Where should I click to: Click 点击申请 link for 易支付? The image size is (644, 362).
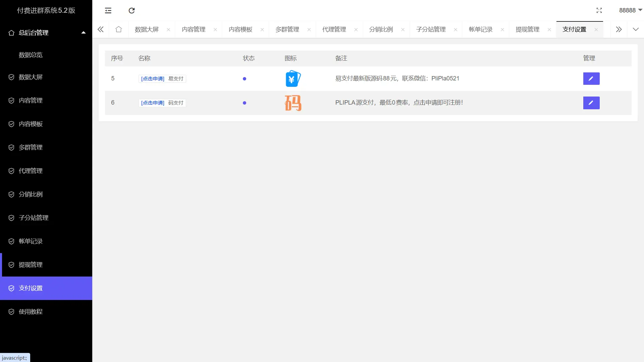[153, 79]
